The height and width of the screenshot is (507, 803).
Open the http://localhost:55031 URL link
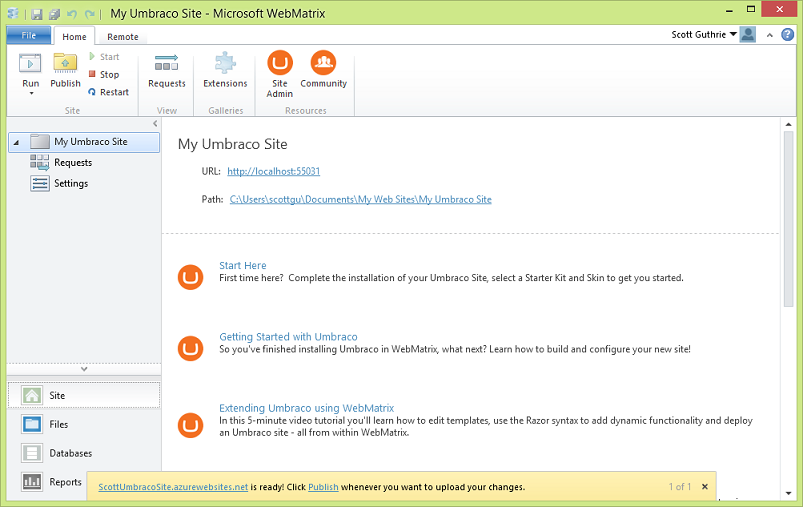[273, 171]
